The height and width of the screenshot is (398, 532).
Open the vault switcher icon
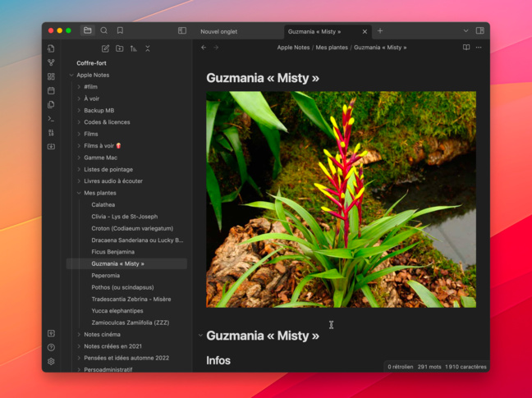click(51, 333)
